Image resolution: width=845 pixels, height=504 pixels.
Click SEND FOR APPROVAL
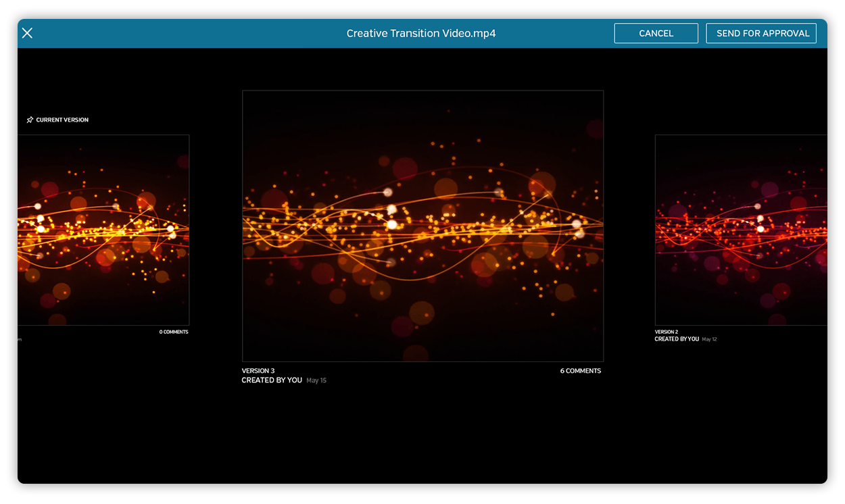click(x=761, y=33)
